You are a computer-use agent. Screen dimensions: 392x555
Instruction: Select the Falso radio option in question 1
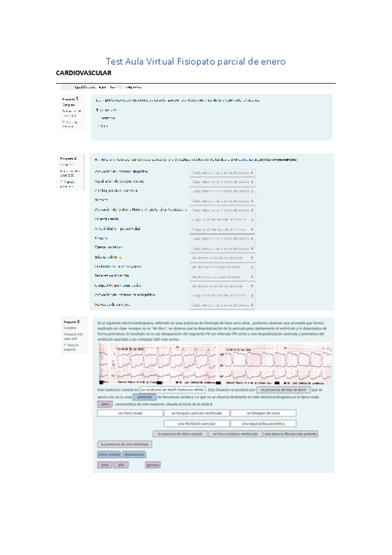point(99,126)
